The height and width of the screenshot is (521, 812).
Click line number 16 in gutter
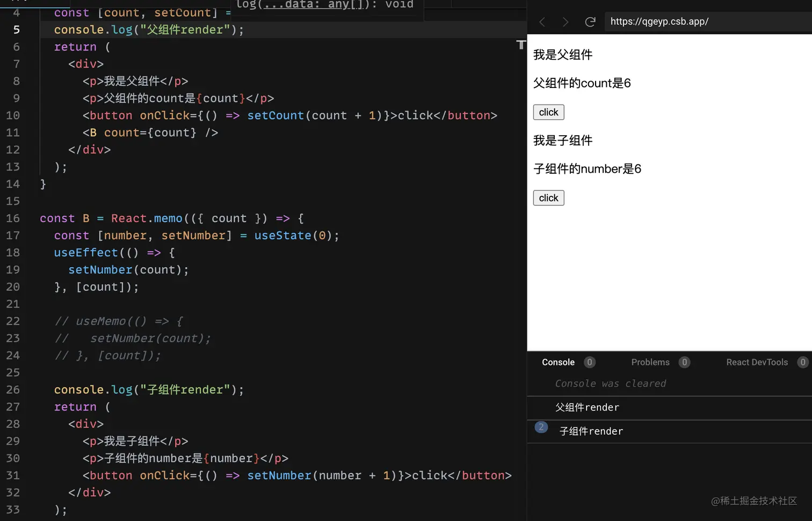point(13,218)
